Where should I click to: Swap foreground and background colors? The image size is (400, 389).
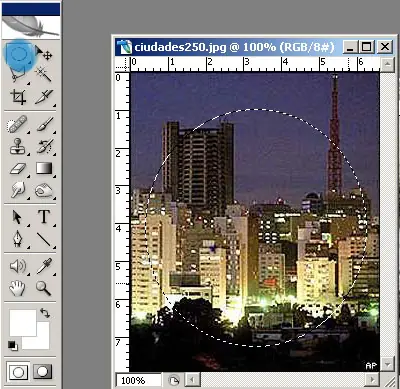tap(45, 313)
